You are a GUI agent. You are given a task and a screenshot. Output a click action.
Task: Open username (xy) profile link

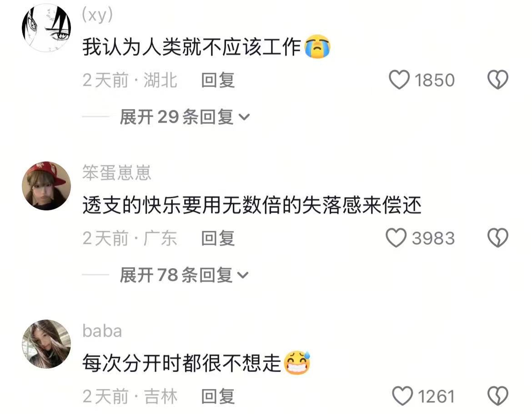pyautogui.click(x=97, y=15)
